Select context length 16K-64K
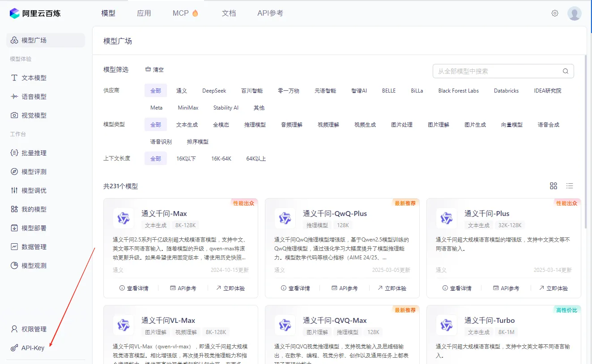Screen dimensions: 592x364 click(x=221, y=159)
